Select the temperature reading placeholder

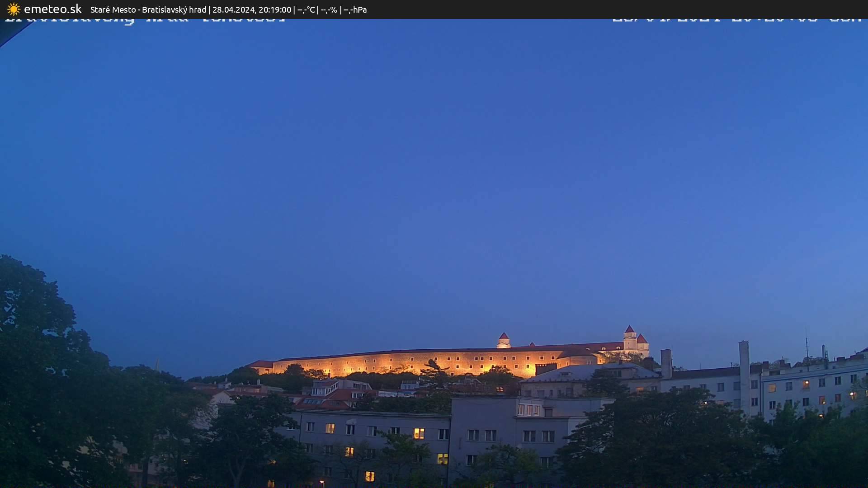[x=307, y=9]
